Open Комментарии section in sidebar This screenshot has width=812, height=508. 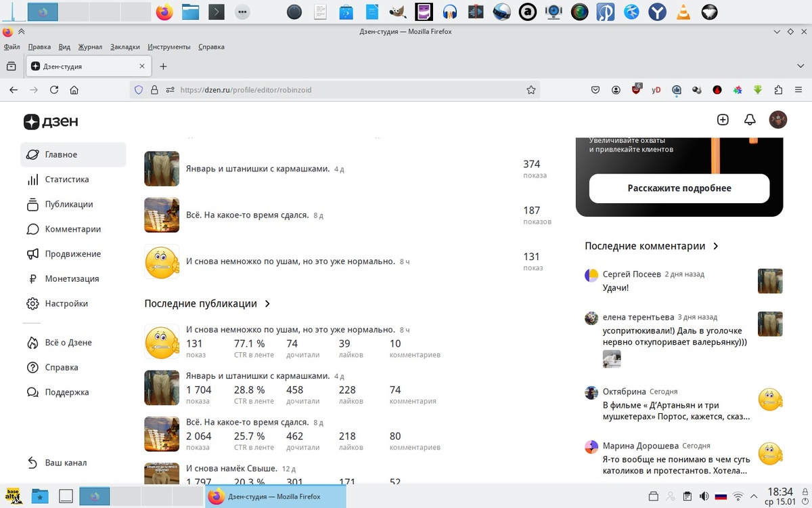73,229
